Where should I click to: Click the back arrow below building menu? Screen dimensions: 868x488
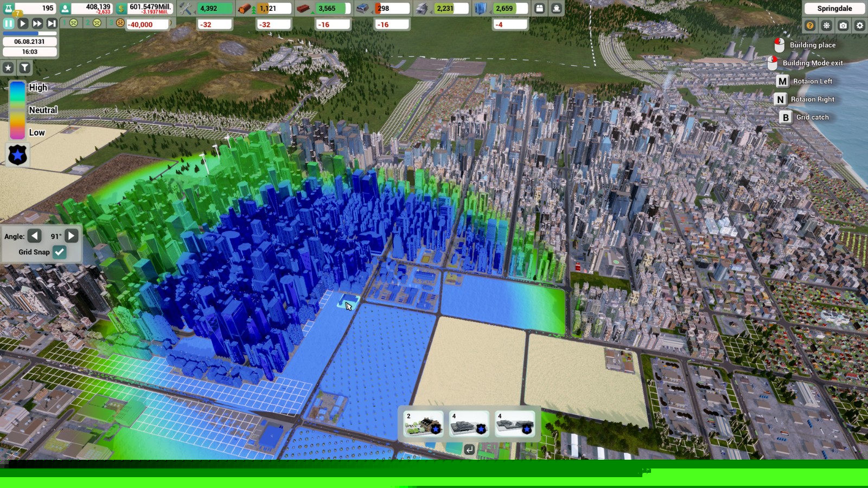point(469,450)
